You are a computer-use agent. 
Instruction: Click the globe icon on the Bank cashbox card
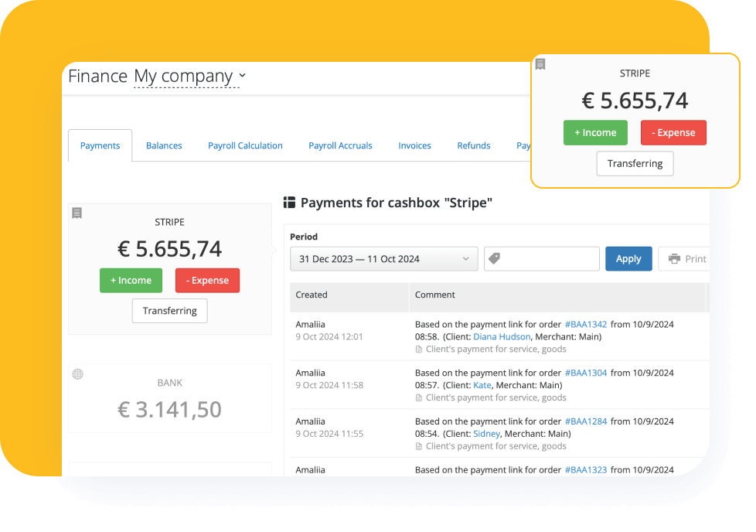(77, 373)
